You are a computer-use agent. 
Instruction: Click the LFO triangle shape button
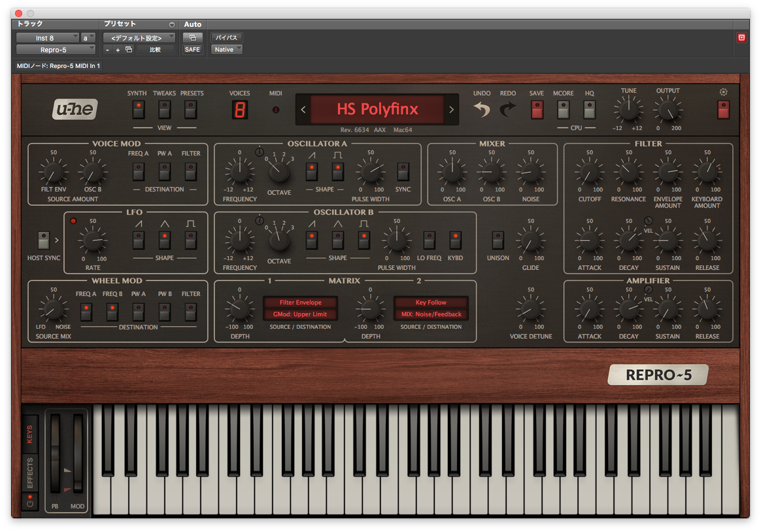point(165,240)
